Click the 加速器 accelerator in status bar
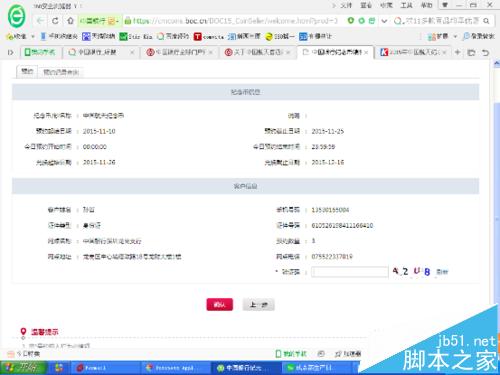The width and height of the screenshot is (500, 375). (348, 354)
